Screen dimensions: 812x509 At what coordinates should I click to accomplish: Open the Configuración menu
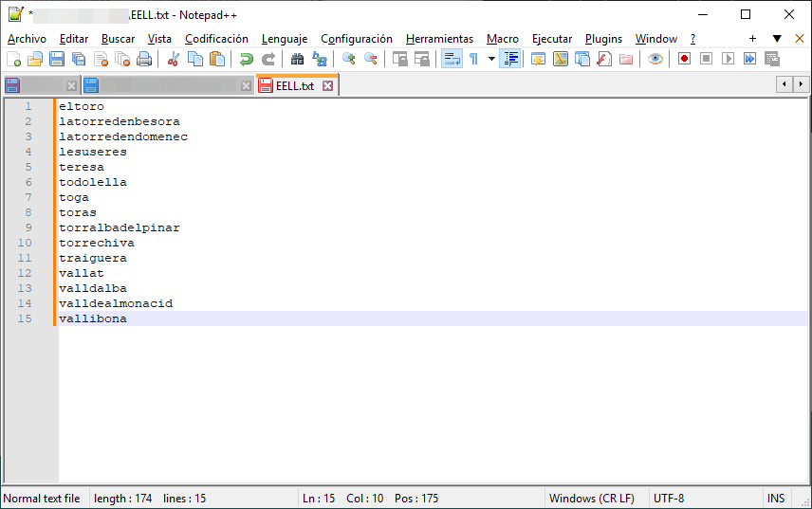point(357,39)
